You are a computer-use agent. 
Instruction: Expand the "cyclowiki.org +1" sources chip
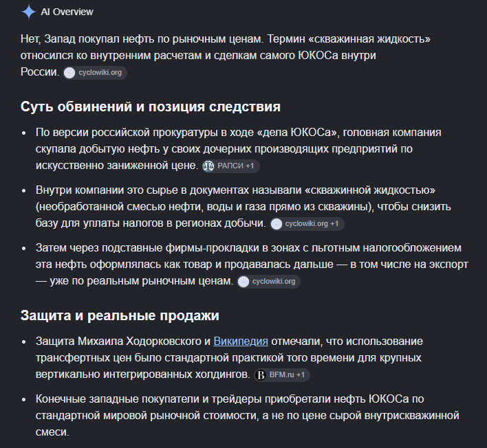(x=307, y=224)
